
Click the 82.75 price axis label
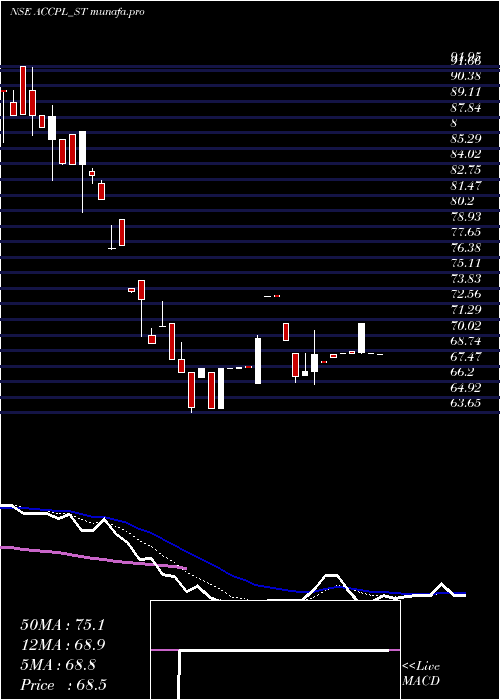coord(466,170)
